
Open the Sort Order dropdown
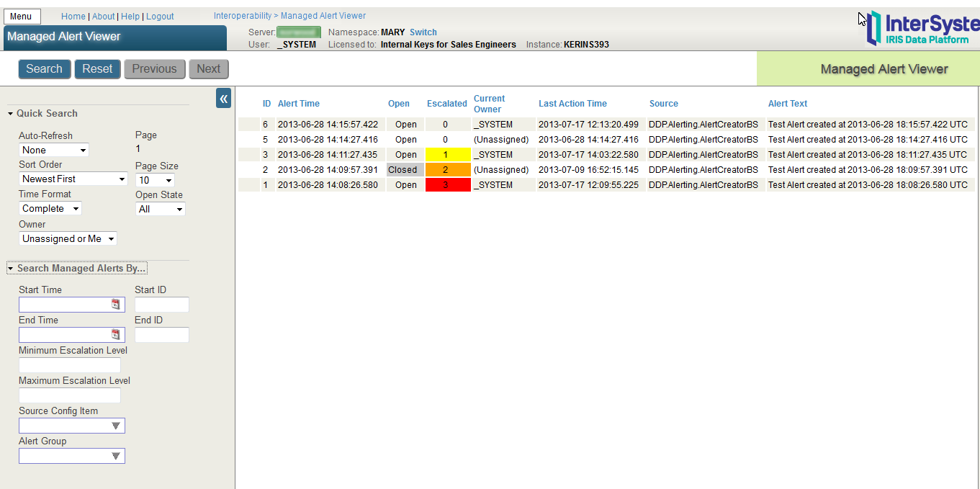pos(73,179)
